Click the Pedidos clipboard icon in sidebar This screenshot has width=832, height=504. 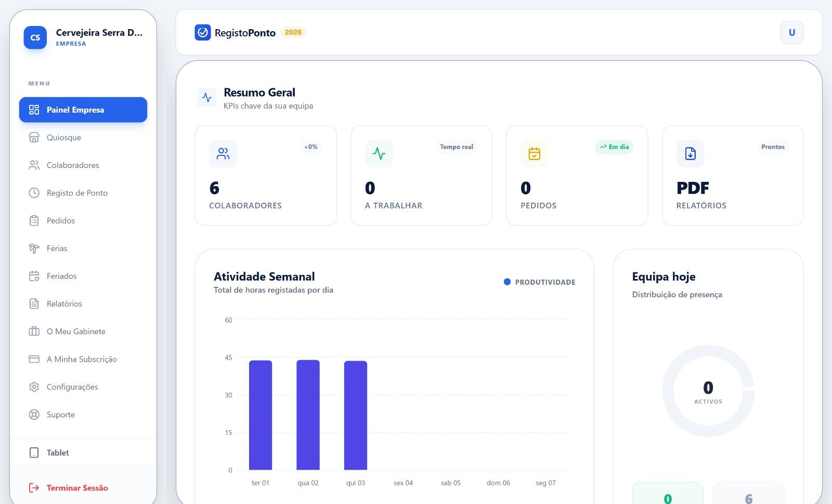34,220
